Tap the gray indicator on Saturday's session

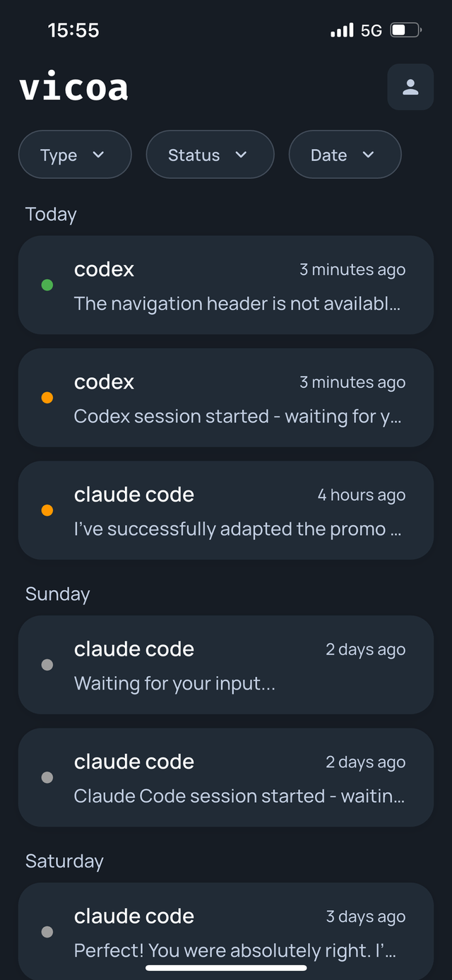coord(47,932)
